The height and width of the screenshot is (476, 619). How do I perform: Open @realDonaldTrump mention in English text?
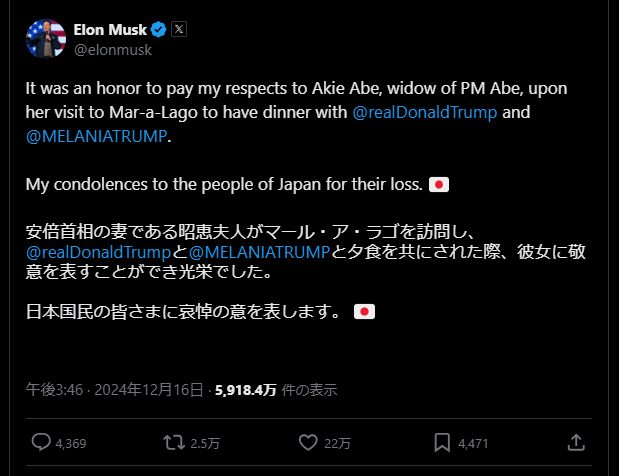click(424, 111)
